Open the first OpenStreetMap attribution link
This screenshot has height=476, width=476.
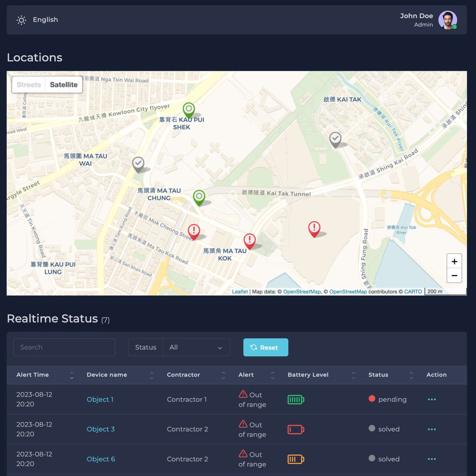tap(302, 292)
